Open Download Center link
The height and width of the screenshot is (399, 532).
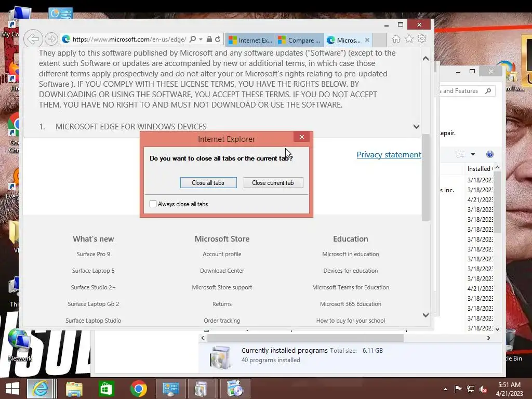pos(222,270)
